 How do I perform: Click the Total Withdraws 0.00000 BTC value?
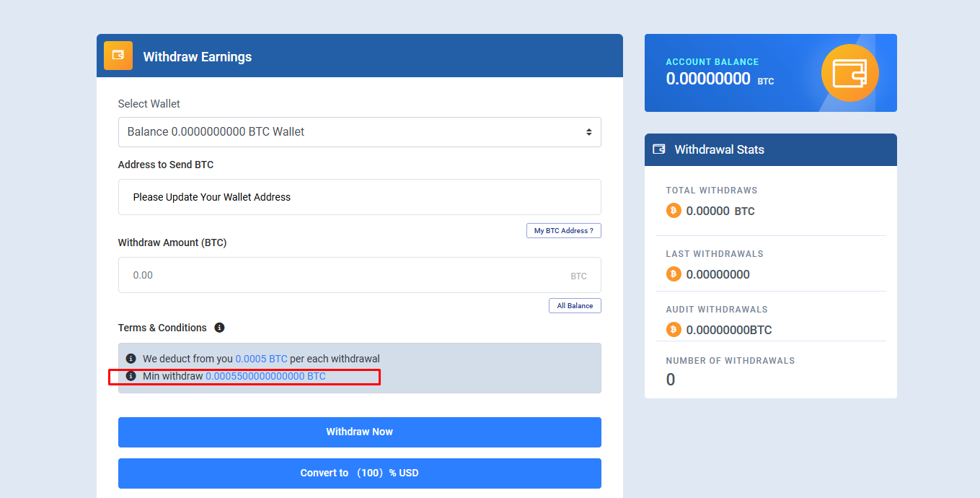click(720, 211)
